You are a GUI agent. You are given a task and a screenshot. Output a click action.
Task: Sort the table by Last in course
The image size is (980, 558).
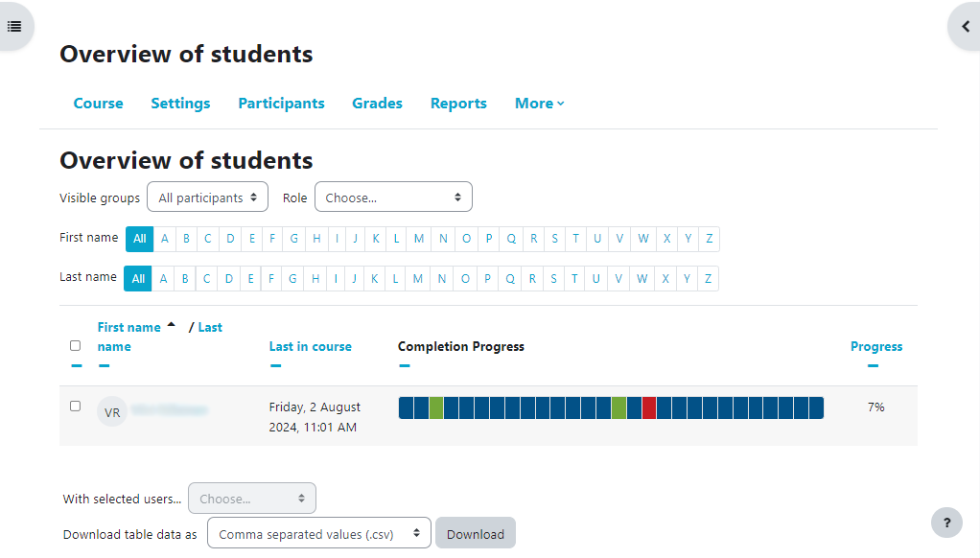pyautogui.click(x=310, y=346)
